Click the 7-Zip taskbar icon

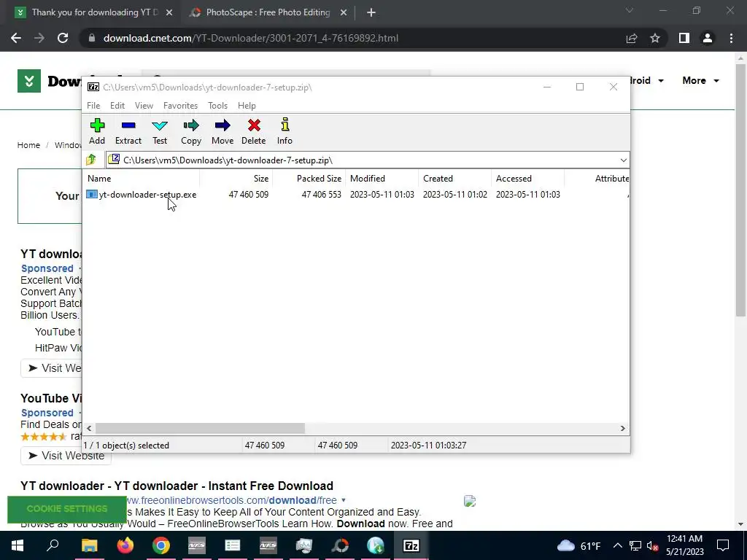pyautogui.click(x=411, y=545)
